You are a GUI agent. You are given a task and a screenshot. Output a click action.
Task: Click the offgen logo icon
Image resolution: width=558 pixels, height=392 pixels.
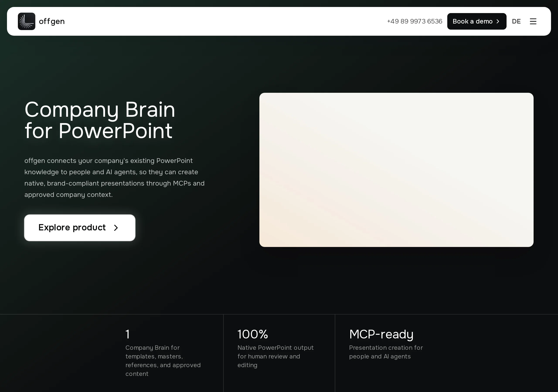pos(27,21)
